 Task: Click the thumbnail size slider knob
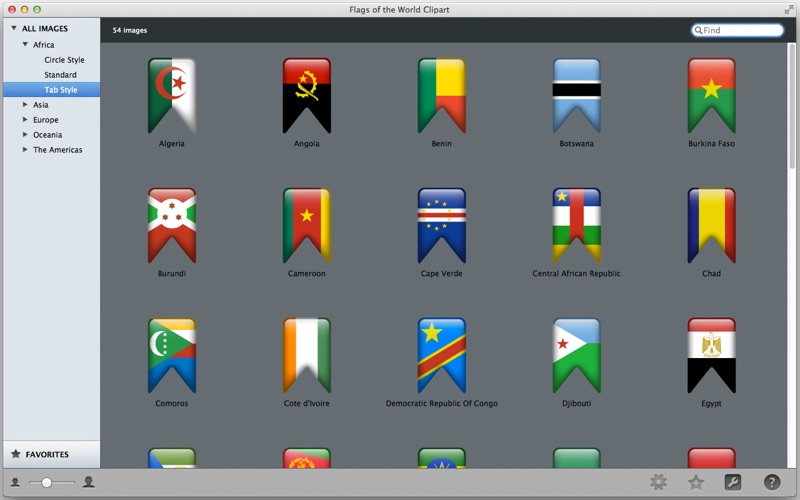[x=46, y=482]
